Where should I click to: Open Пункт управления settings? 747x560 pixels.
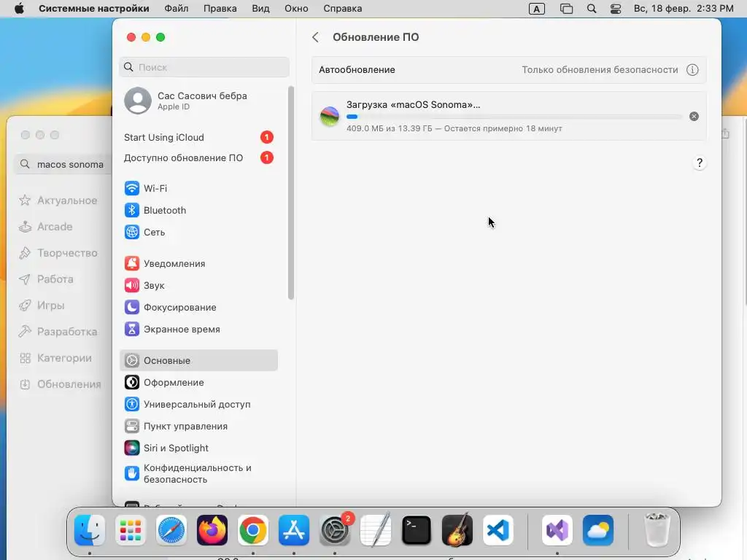click(x=198, y=426)
